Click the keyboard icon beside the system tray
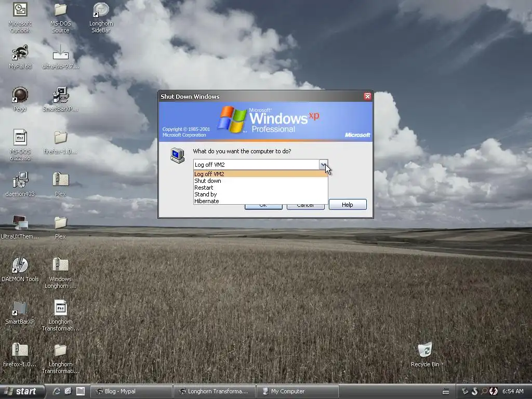Screen dimensions: 532x399 [x=446, y=392]
